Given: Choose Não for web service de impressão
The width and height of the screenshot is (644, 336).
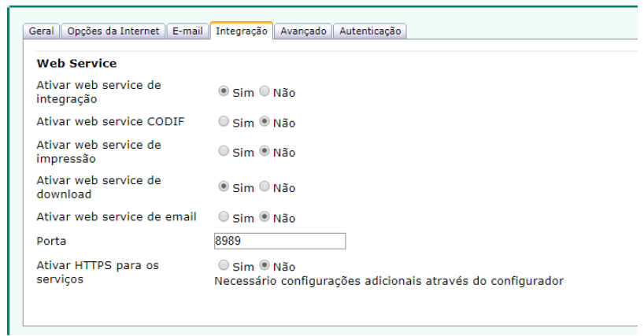Looking at the screenshot, I should [265, 151].
